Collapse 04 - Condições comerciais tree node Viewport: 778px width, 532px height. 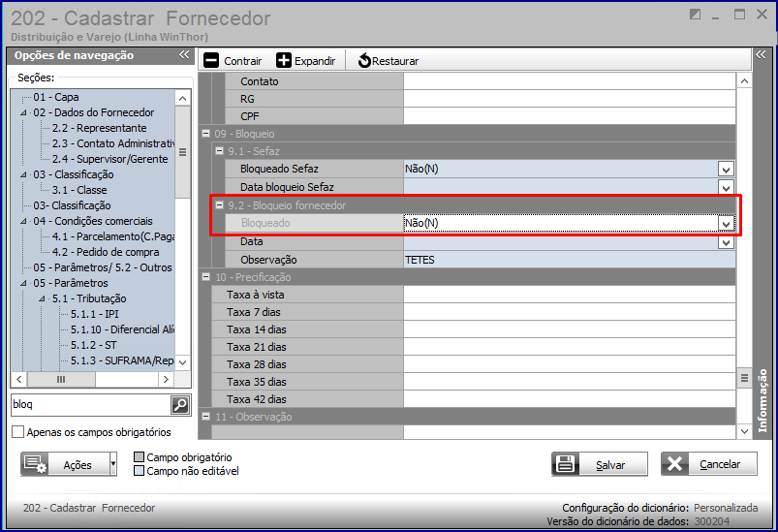(23, 221)
